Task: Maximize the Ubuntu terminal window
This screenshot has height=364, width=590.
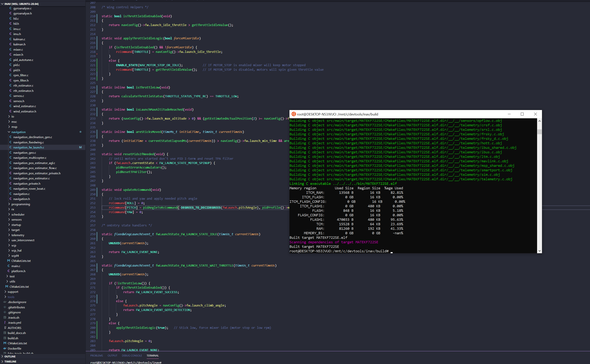Action: [x=522, y=114]
